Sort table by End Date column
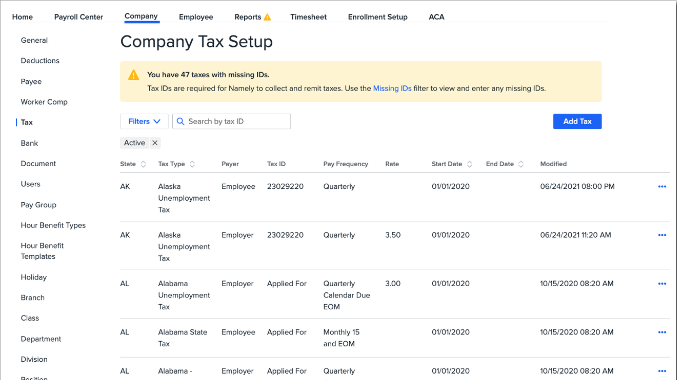This screenshot has width=677, height=380. tap(521, 164)
